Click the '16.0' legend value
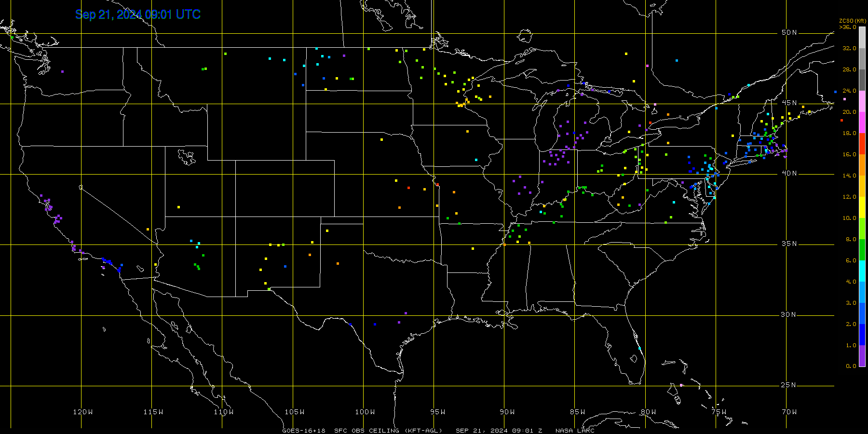The width and height of the screenshot is (868, 434). 850,154
